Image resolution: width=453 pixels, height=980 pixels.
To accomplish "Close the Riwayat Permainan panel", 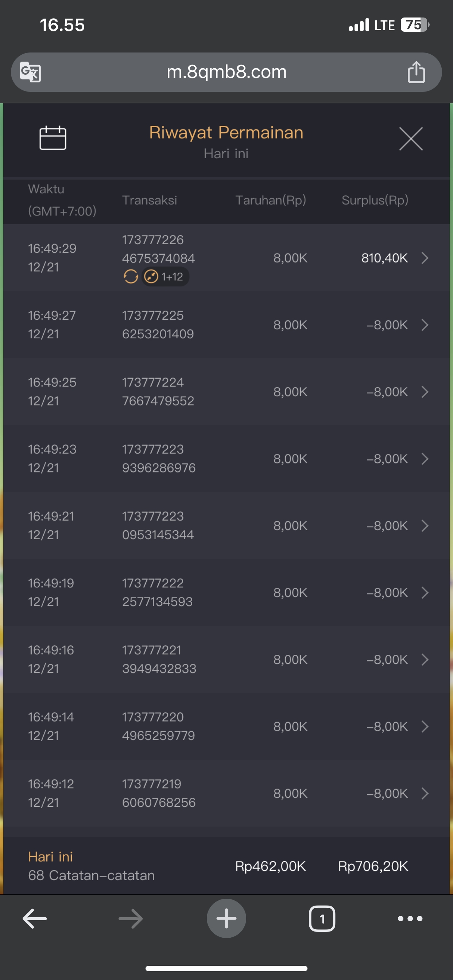I will (x=411, y=139).
